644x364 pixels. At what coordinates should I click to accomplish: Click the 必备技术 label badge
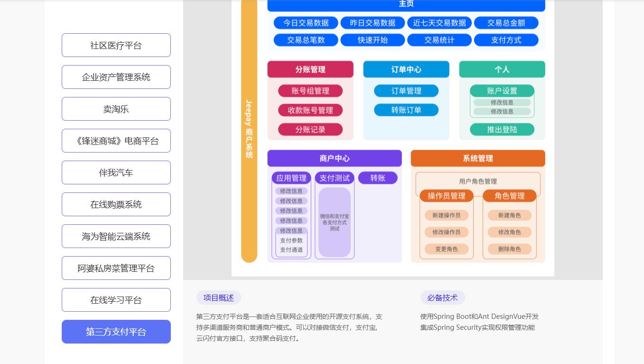442,298
